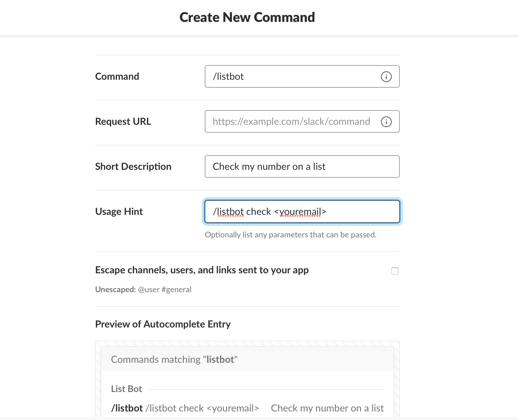The width and height of the screenshot is (518, 420).
Task: Click the Request URL label
Action: coord(123,121)
